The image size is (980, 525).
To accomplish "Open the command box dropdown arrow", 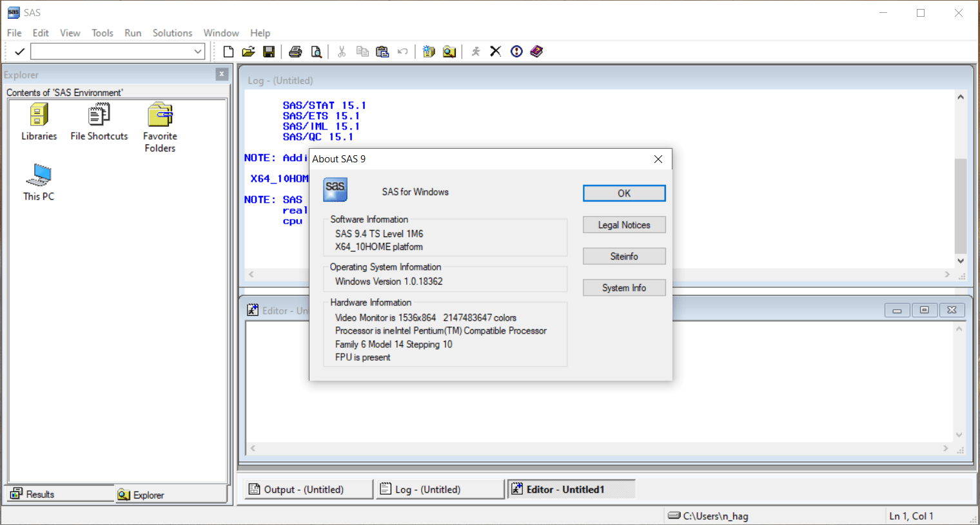I will tap(198, 52).
